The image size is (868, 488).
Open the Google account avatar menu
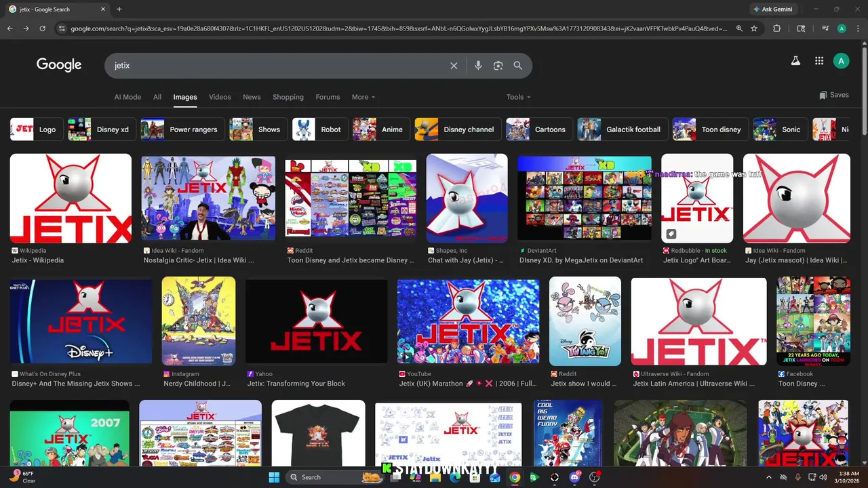841,61
